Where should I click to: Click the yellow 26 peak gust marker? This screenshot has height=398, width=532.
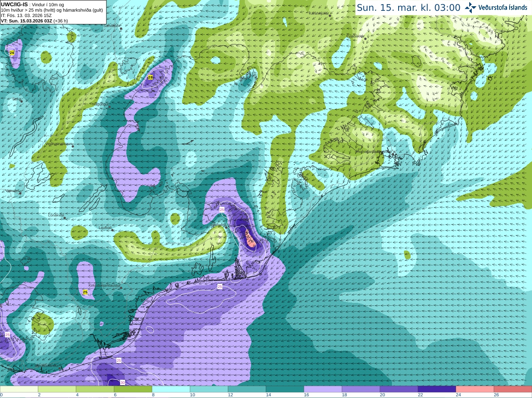click(12, 53)
